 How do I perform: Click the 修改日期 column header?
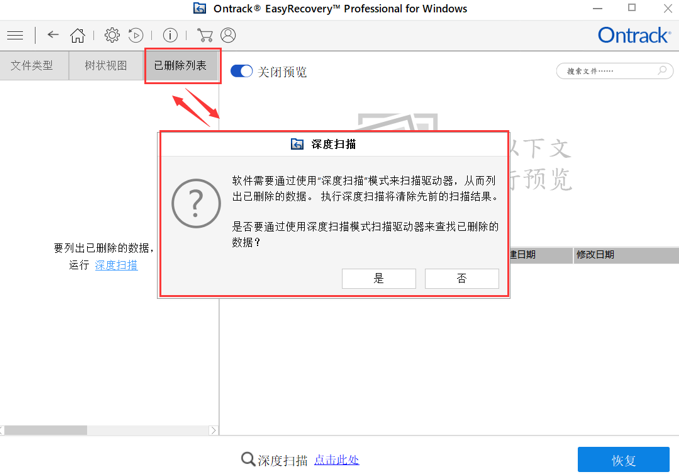[x=626, y=255]
